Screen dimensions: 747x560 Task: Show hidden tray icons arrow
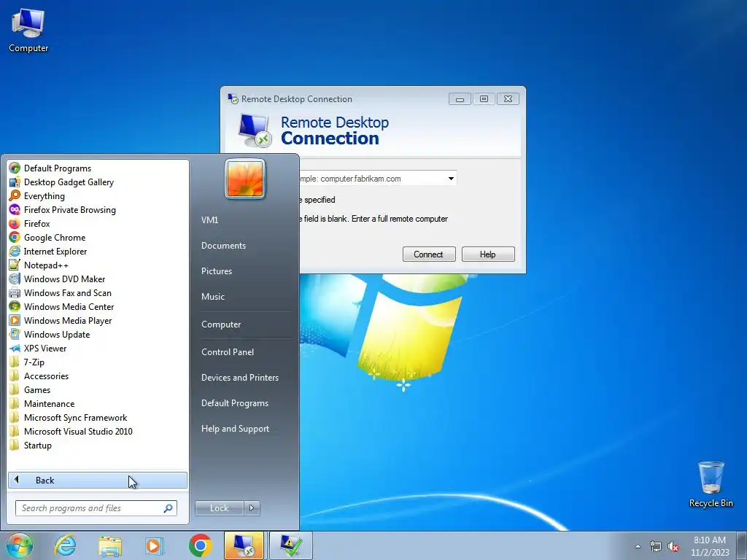pyautogui.click(x=638, y=546)
